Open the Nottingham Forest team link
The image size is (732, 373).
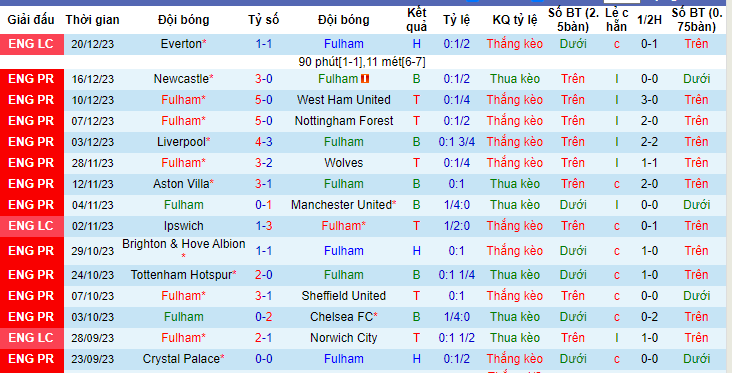pyautogui.click(x=344, y=121)
